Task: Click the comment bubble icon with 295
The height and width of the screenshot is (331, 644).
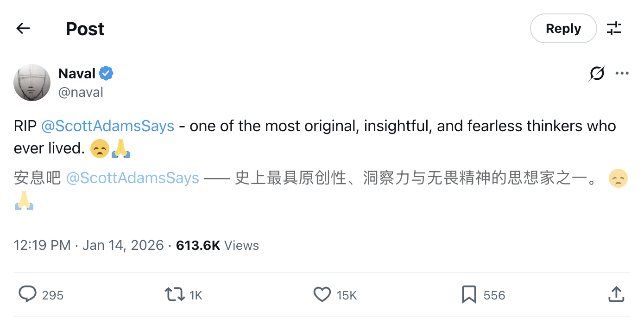Action: 28,295
